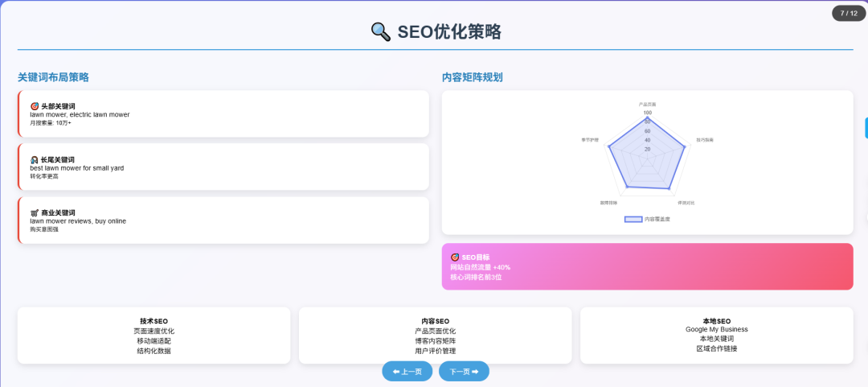Click the 100 scale label on the radar chart
Image resolution: width=868 pixels, height=387 pixels.
click(647, 113)
